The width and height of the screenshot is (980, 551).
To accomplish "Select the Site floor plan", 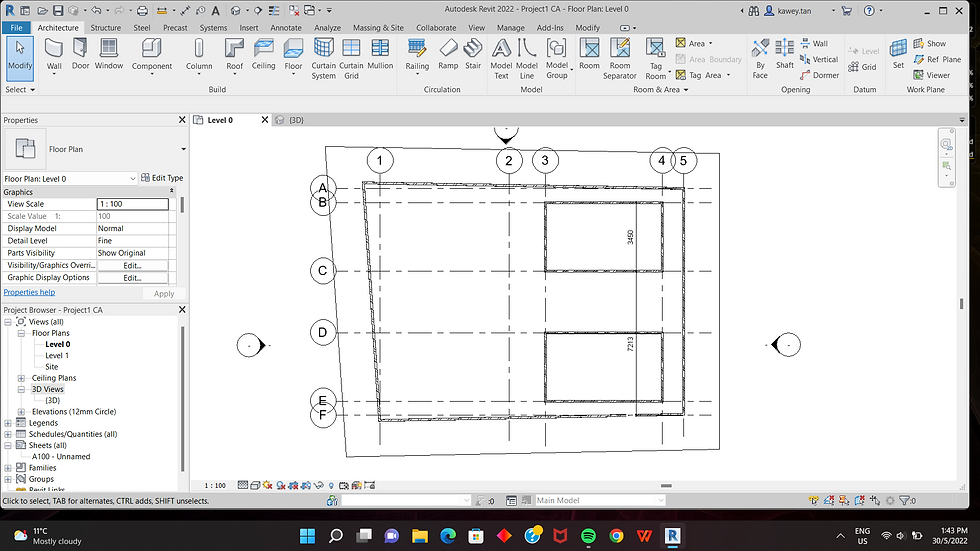I will (51, 367).
